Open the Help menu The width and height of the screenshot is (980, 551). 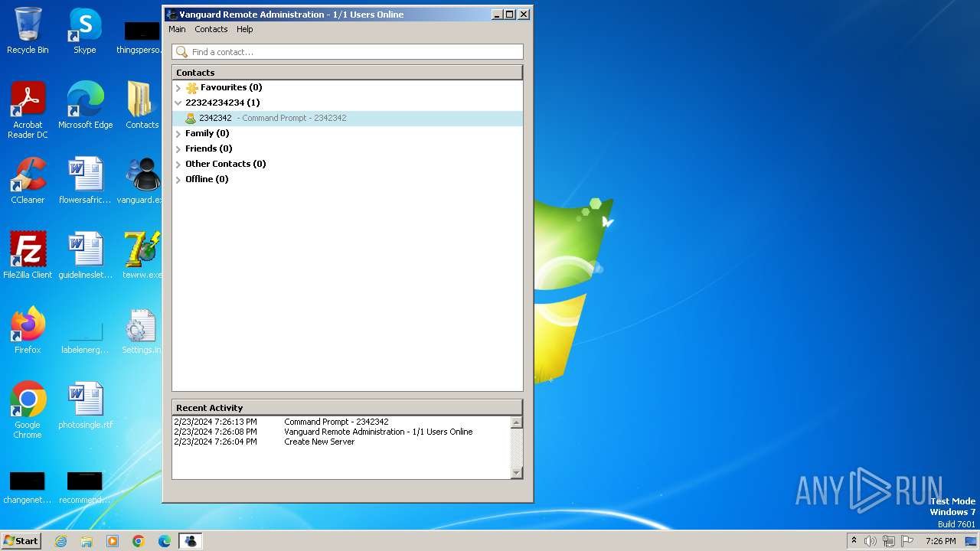244,29
